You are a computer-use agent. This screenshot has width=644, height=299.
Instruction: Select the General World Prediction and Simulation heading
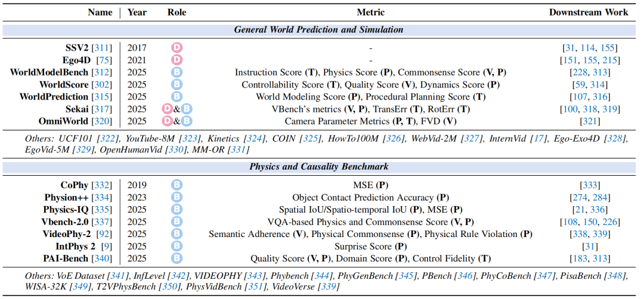(318, 30)
